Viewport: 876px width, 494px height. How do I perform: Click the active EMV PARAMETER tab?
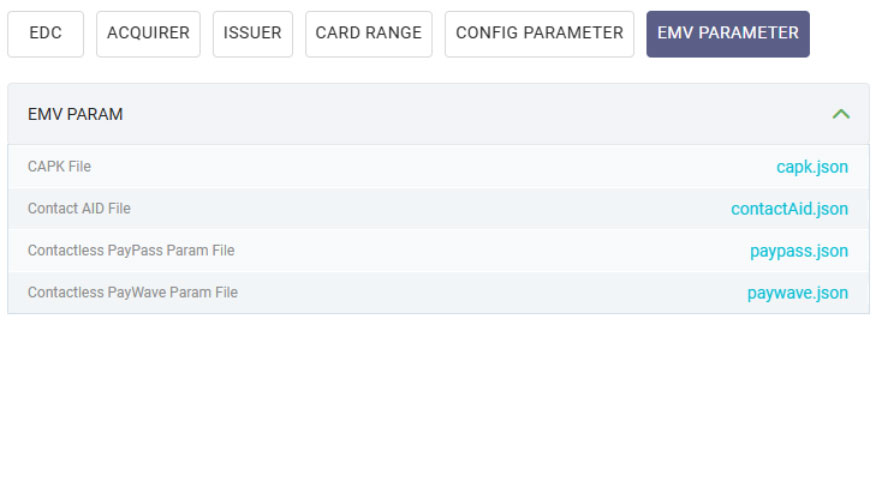pos(727,34)
